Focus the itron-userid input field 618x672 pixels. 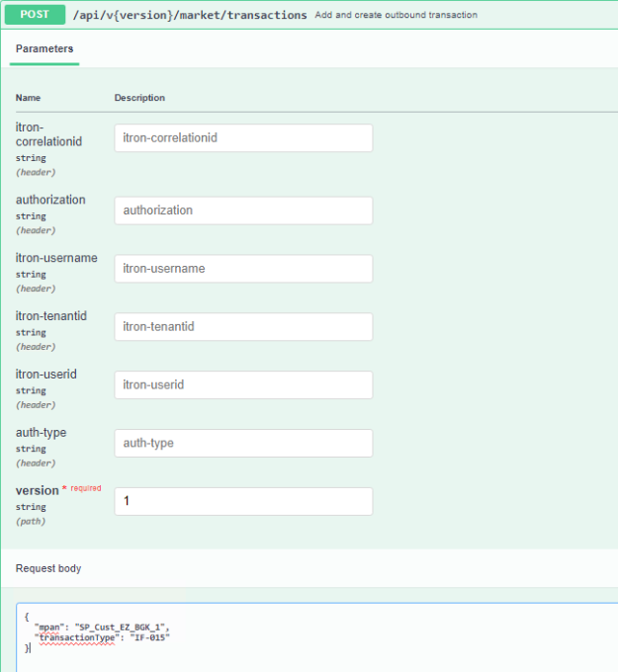pyautogui.click(x=243, y=384)
